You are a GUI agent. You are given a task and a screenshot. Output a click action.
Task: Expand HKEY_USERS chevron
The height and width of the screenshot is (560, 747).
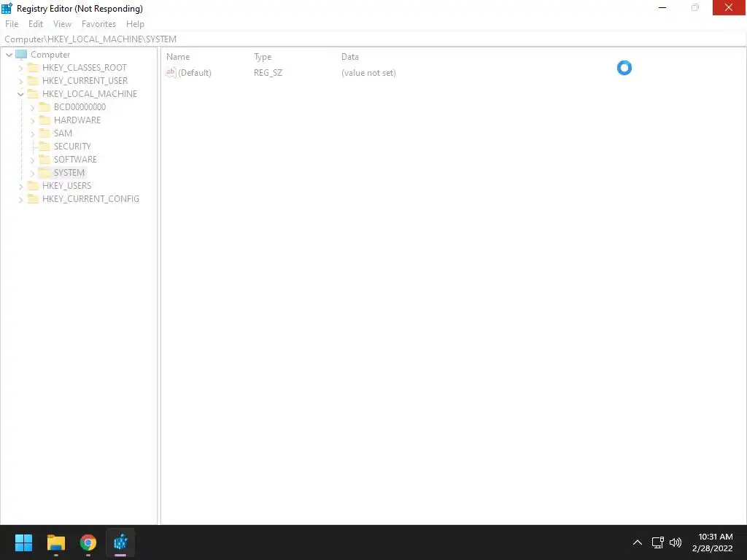coord(20,186)
